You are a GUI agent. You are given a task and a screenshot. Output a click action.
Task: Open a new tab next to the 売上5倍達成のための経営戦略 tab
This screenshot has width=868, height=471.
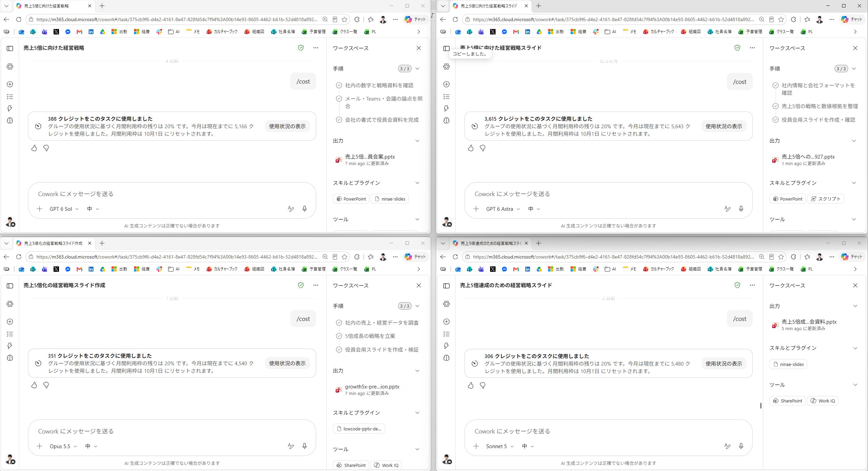coord(538,243)
